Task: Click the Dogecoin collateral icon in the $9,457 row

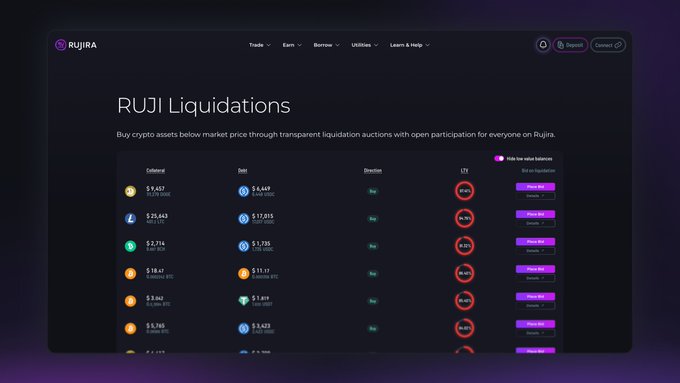Action: (x=130, y=191)
